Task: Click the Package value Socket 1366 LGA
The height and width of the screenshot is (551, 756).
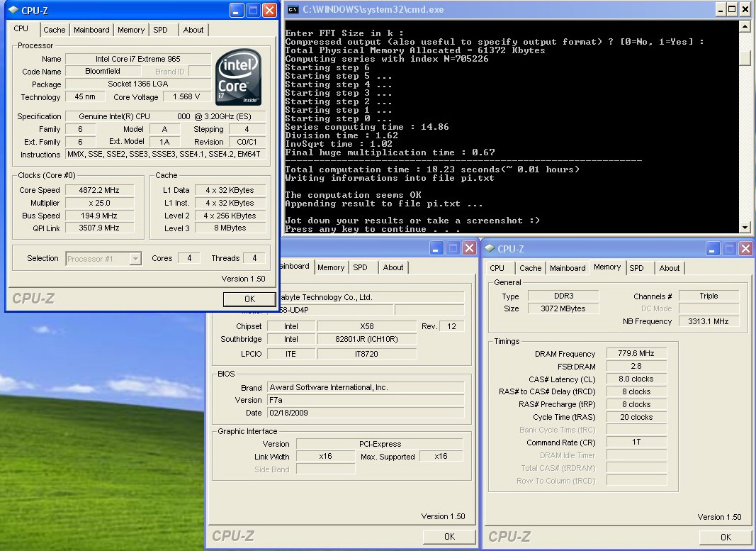Action: point(138,84)
